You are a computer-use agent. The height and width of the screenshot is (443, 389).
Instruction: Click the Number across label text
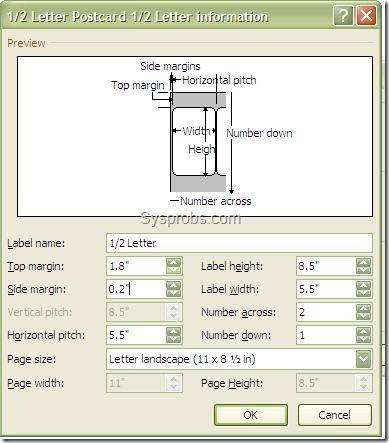tap(239, 312)
